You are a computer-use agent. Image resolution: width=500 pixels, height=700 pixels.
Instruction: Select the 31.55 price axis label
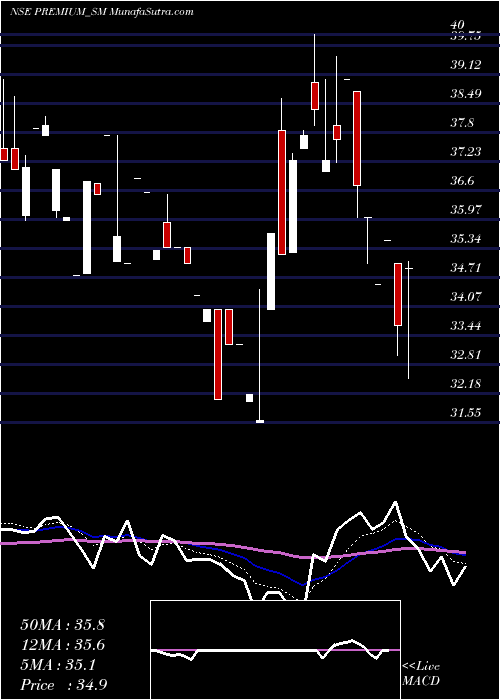pyautogui.click(x=466, y=413)
